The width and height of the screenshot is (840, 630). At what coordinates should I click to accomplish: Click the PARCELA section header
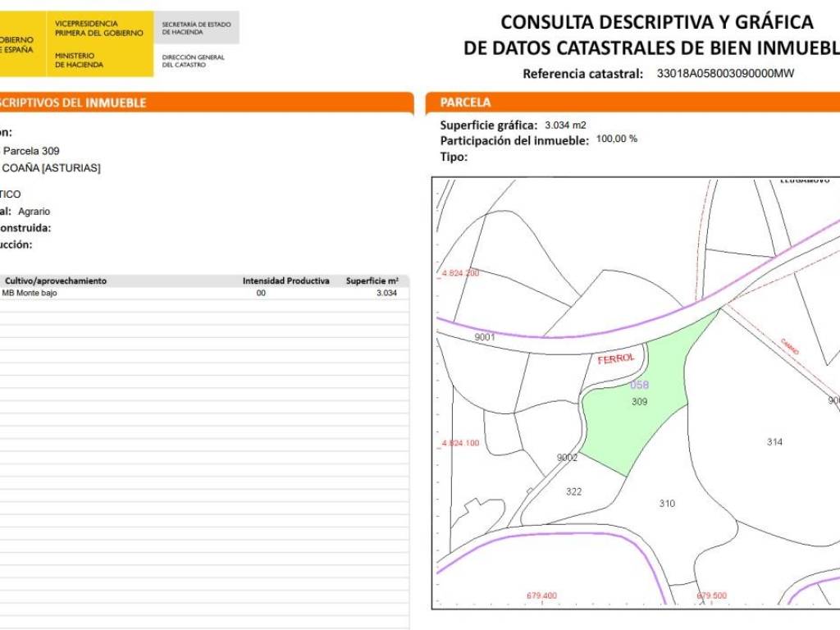click(465, 103)
